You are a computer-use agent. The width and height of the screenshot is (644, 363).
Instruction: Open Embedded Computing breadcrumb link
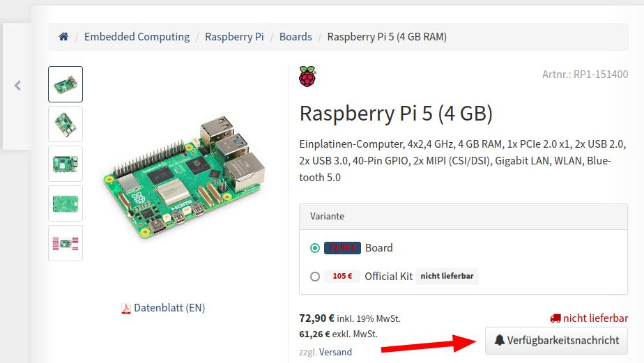pyautogui.click(x=137, y=37)
